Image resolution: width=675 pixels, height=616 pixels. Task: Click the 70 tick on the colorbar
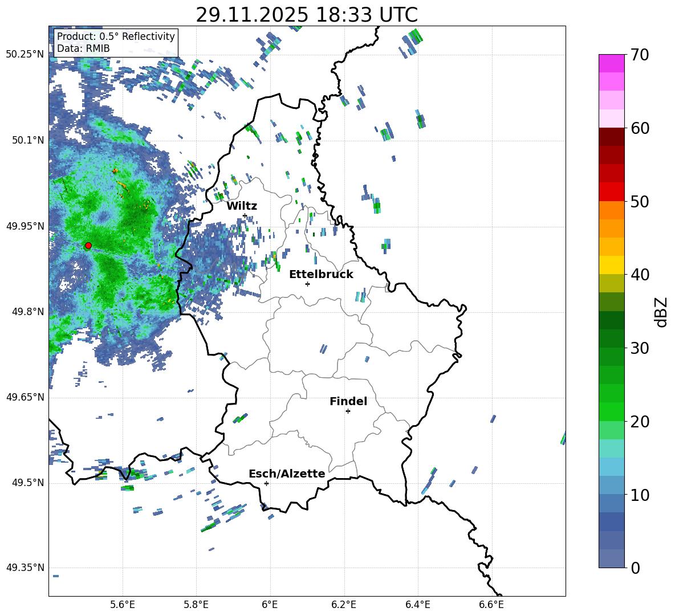coord(640,55)
